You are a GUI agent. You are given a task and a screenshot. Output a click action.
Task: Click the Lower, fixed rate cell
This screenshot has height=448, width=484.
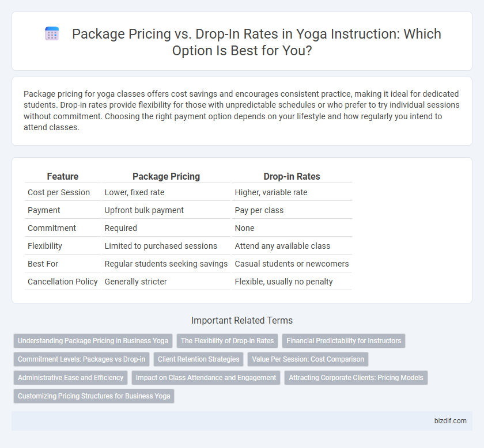[x=166, y=192]
